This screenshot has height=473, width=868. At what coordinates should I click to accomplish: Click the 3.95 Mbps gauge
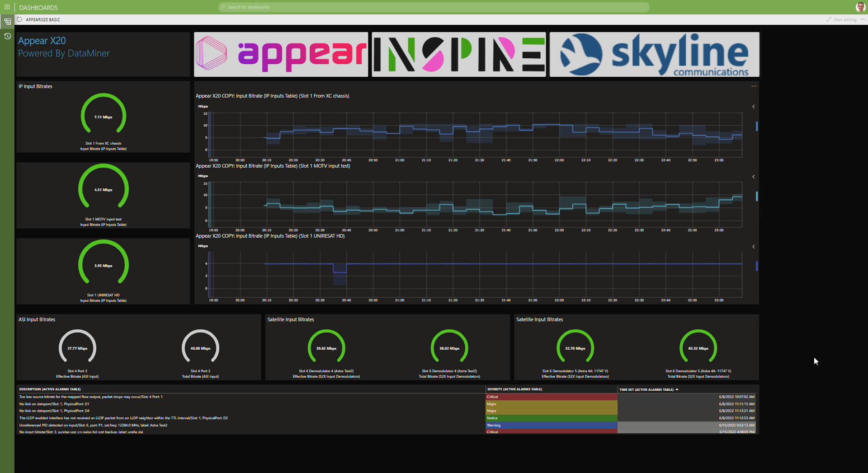tap(104, 262)
